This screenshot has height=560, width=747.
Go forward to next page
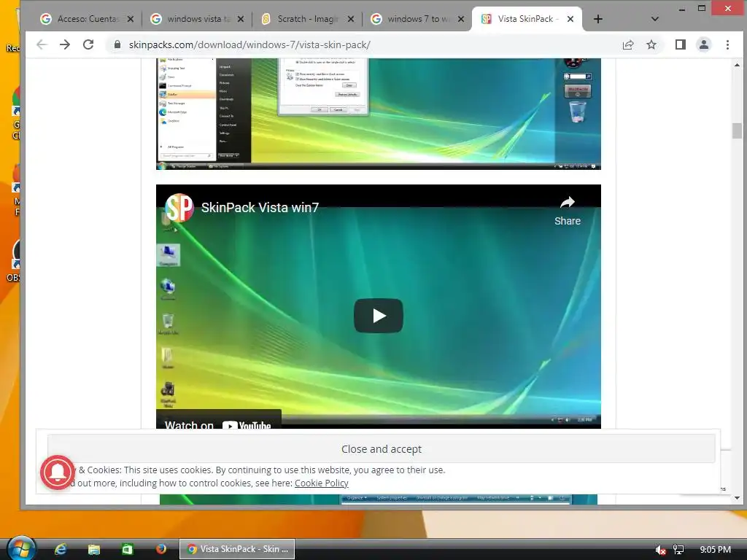click(65, 44)
